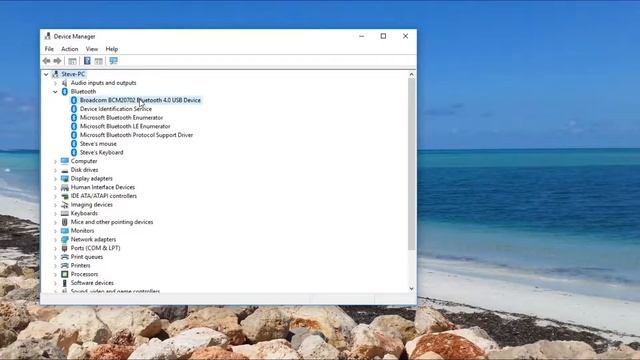This screenshot has width=640, height=360.
Task: Expand the Printers category
Action: pyautogui.click(x=55, y=266)
